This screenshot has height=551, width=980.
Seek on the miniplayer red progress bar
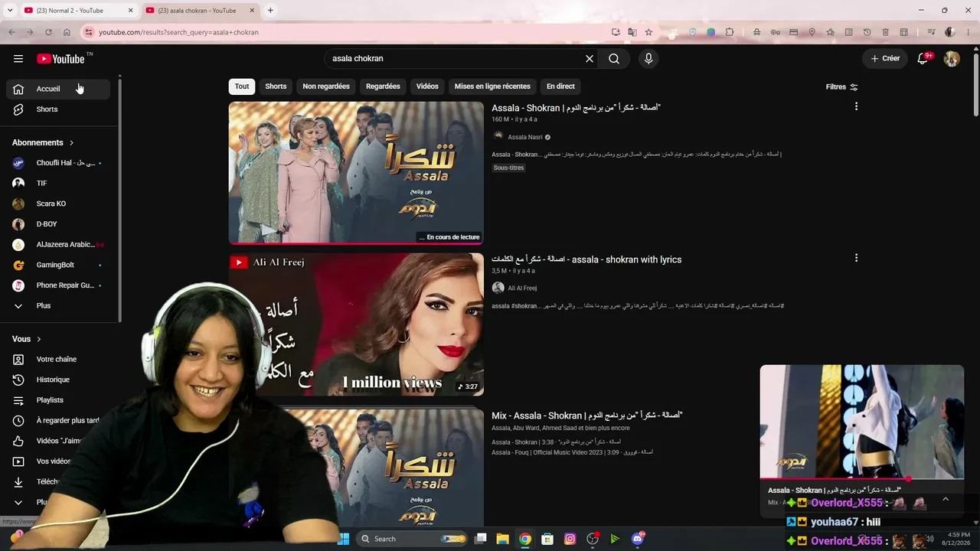click(x=861, y=479)
